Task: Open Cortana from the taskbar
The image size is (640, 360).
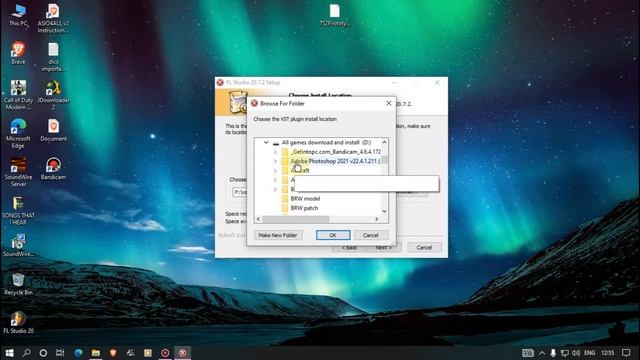Action: tap(43, 353)
